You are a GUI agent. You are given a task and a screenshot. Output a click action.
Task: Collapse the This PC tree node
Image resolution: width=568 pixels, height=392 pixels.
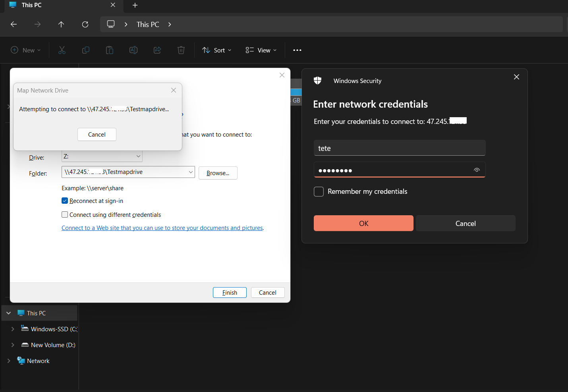coord(9,313)
